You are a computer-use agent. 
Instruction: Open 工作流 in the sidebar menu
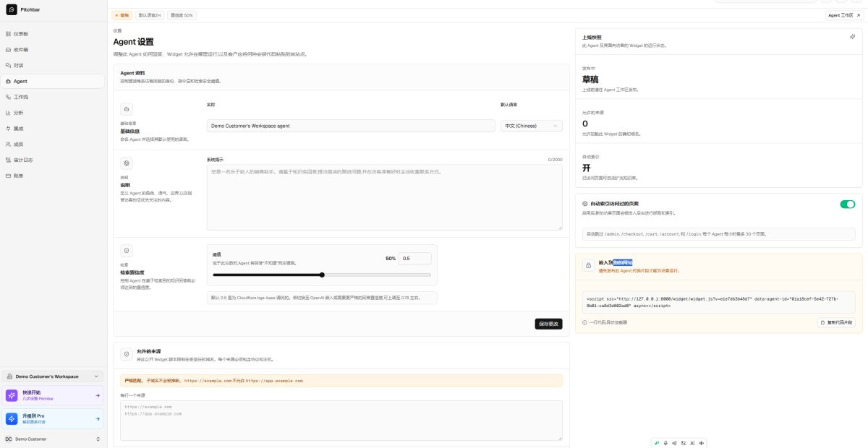click(x=54, y=97)
